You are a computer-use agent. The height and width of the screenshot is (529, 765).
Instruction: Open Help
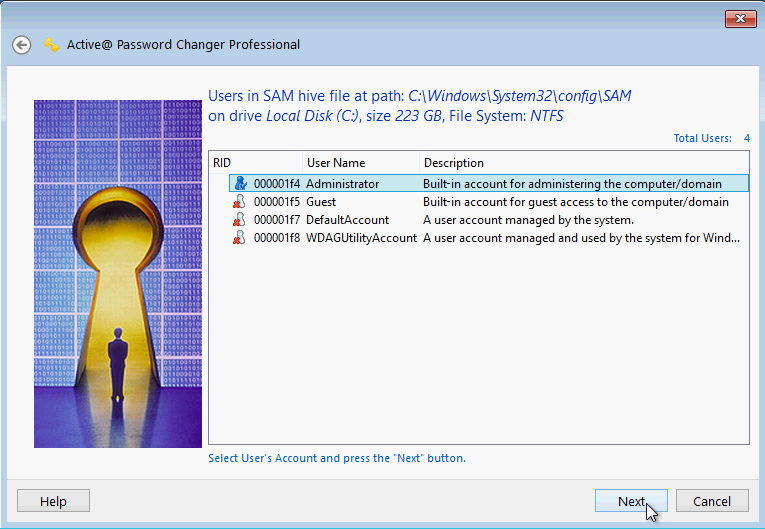coord(53,501)
